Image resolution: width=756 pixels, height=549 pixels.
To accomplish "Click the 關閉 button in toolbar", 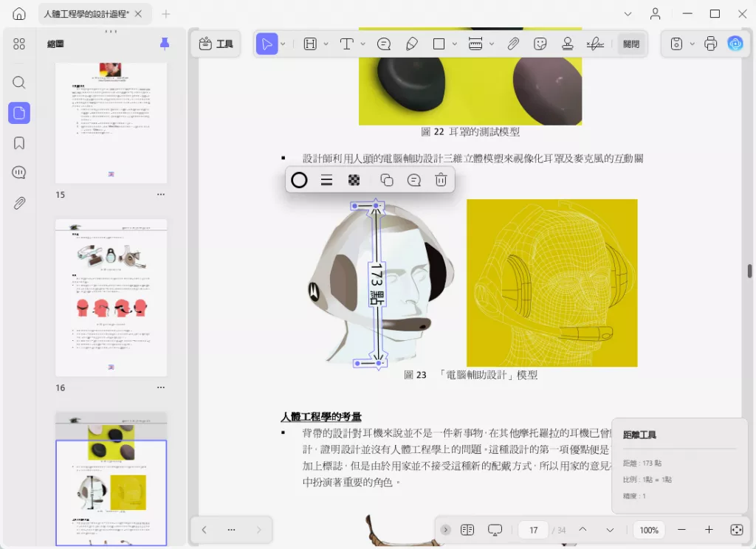I will tap(631, 44).
